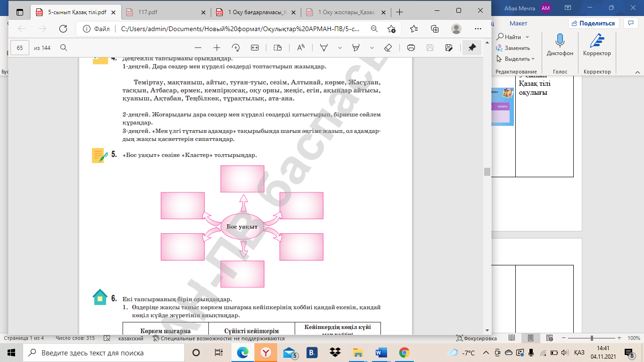
Task: Toggle Word Focus mode (Фокусировка)
Action: pos(477,338)
